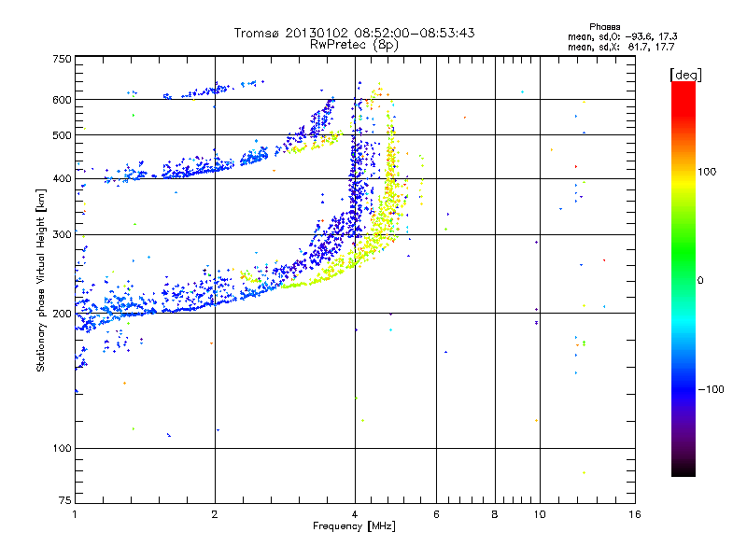Screen dimensions: 747x560
Task: Click the x-axis tick label "2"
Action: (215, 514)
